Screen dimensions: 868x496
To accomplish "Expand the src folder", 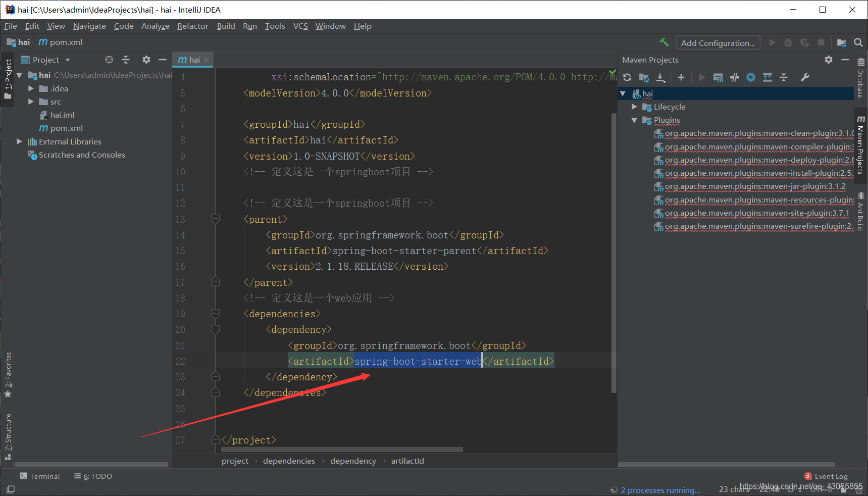I will [31, 102].
